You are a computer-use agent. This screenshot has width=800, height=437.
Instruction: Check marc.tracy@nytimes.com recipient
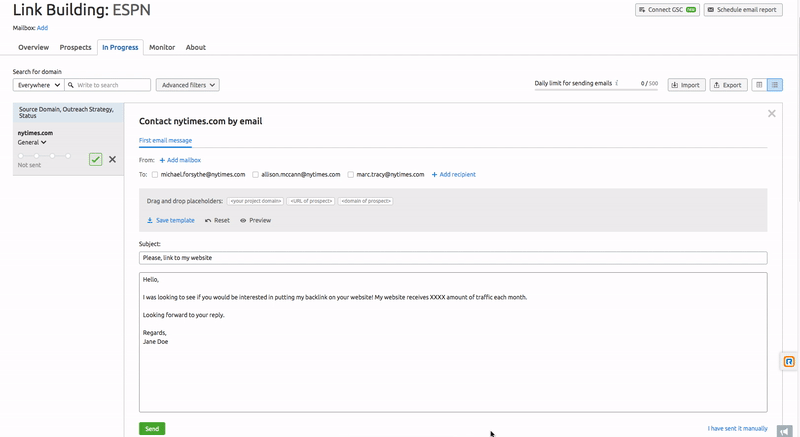click(351, 174)
